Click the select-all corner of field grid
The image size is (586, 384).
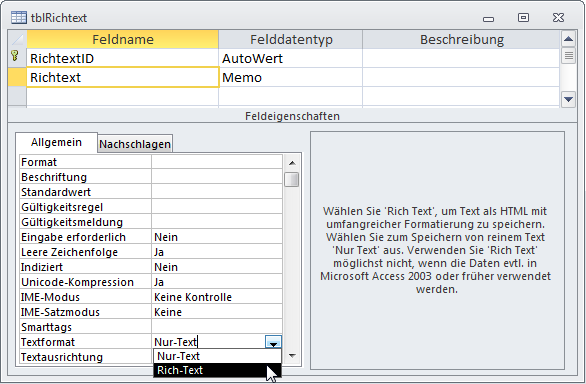click(x=17, y=39)
